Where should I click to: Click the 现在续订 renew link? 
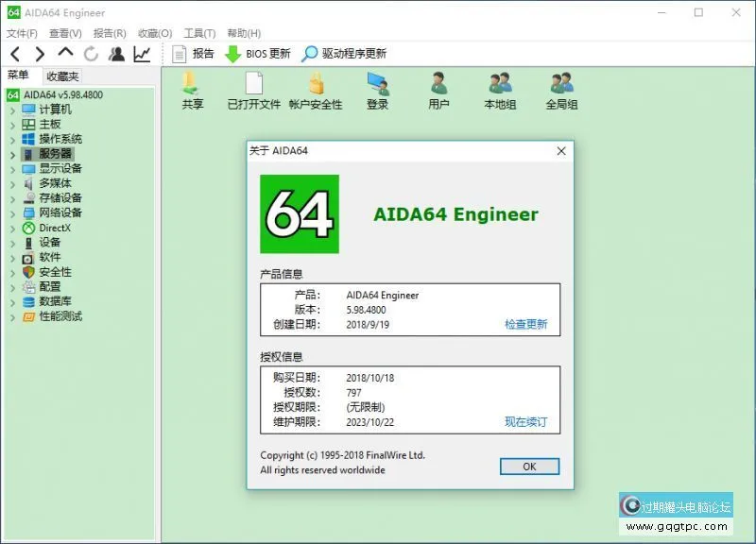[x=525, y=422]
